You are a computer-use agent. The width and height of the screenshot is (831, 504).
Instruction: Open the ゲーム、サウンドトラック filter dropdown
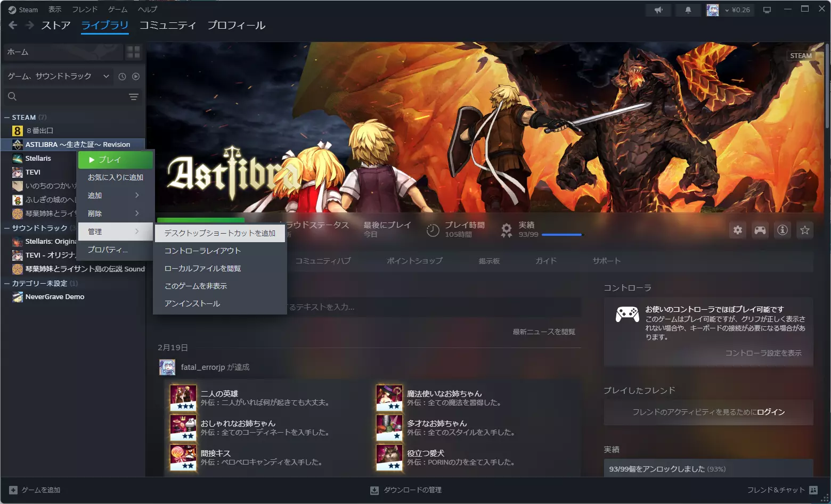(58, 77)
